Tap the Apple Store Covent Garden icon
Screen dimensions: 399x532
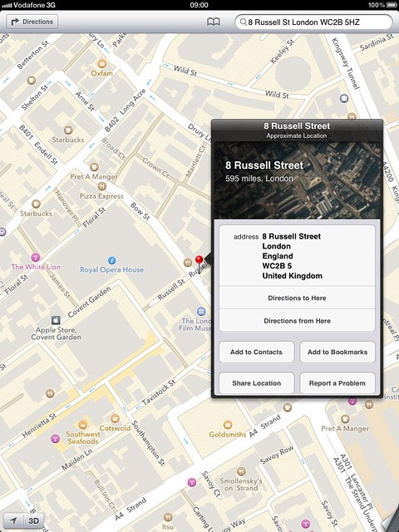pyautogui.click(x=56, y=320)
